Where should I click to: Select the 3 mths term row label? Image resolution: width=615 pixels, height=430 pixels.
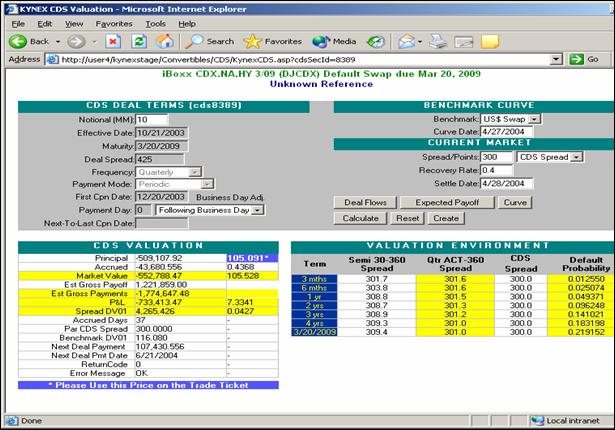click(x=314, y=279)
